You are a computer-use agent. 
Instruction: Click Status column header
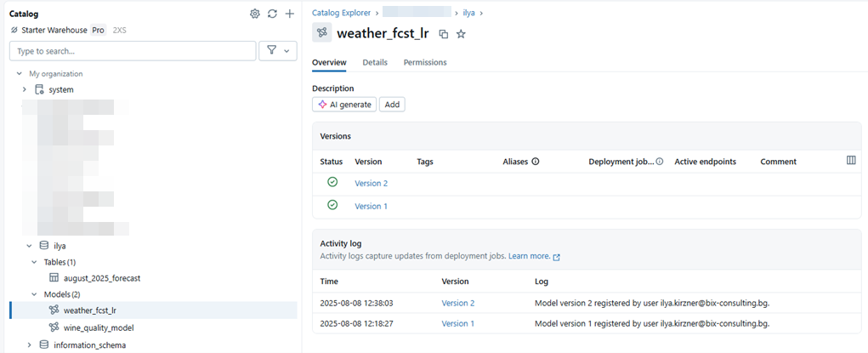click(332, 162)
